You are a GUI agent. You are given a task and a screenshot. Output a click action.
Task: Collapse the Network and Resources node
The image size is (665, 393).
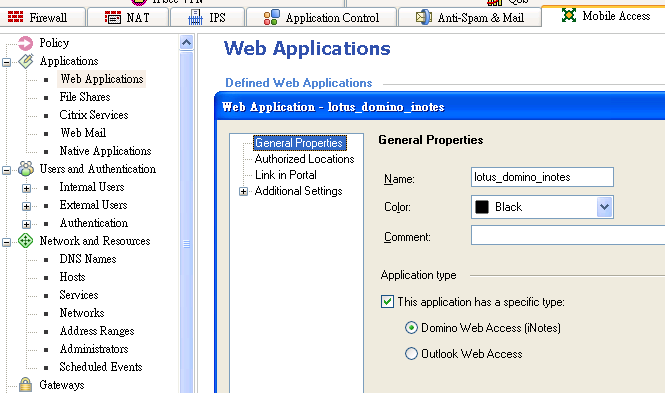click(x=6, y=242)
